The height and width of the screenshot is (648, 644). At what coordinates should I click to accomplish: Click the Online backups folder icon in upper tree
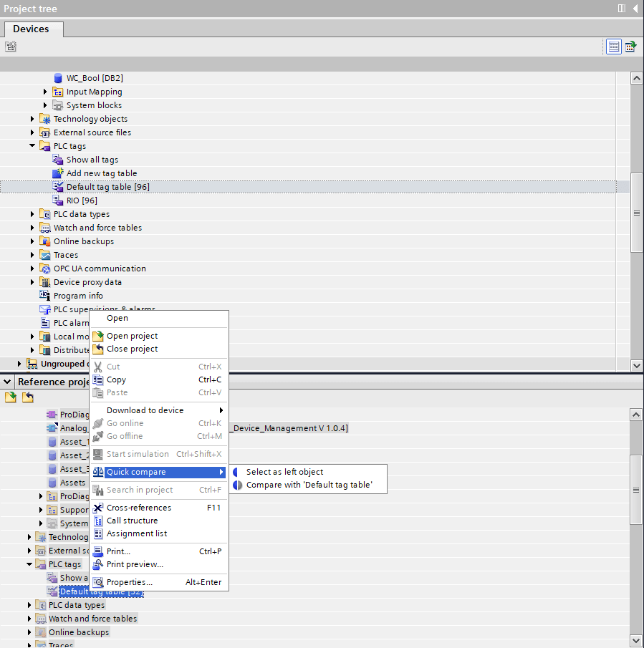(45, 241)
